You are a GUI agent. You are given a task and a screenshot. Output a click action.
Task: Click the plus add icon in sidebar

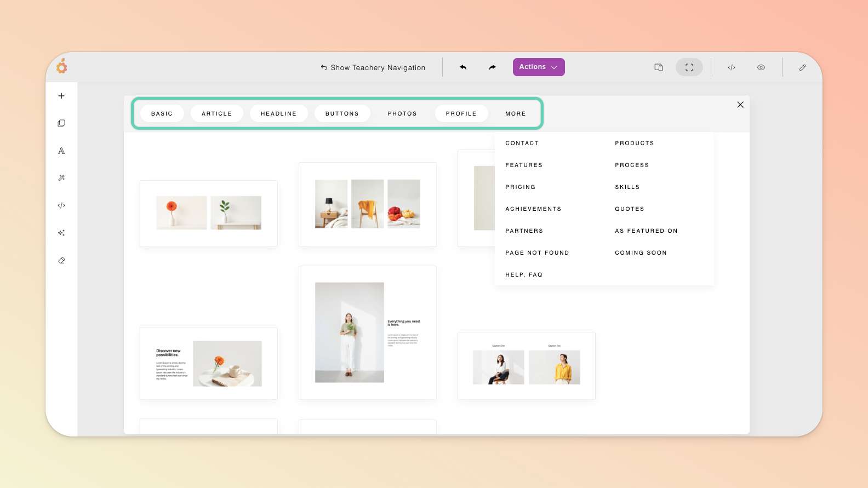click(x=61, y=96)
